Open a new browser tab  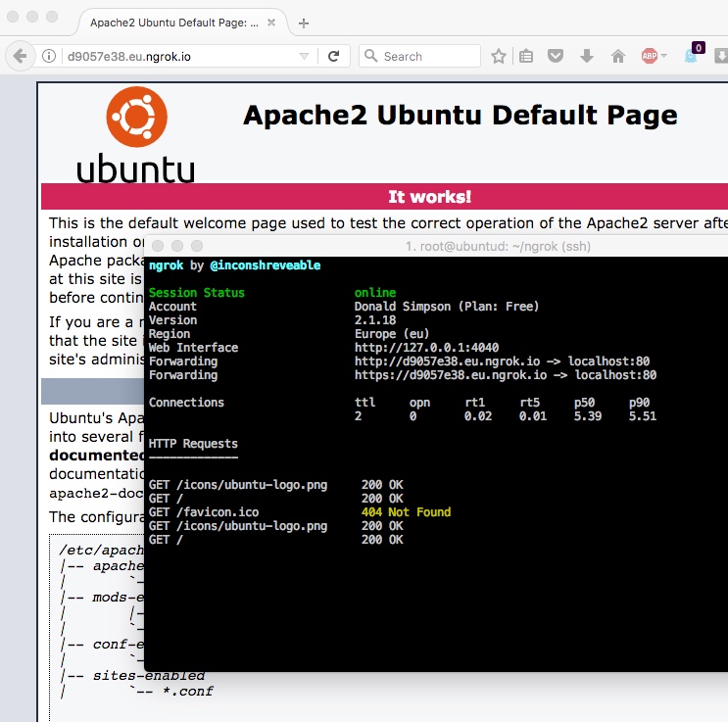304,23
